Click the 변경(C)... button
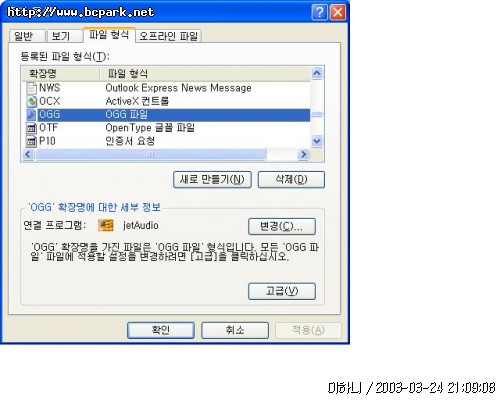This screenshot has height=400, width=500. pos(282,226)
